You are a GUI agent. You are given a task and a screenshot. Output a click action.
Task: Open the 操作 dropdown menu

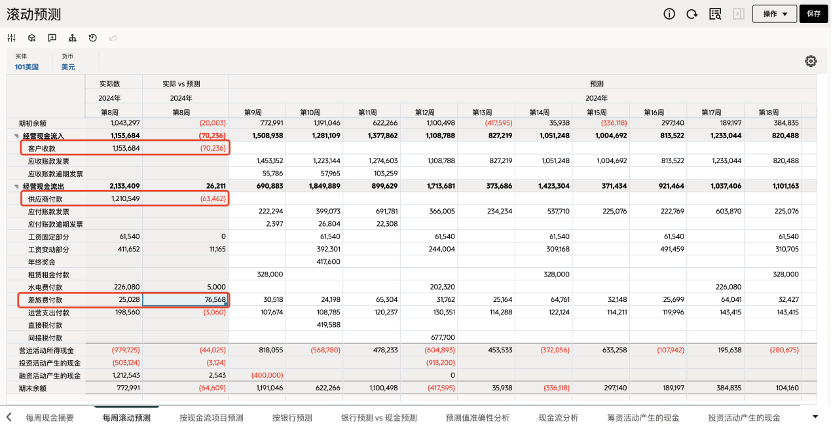[775, 14]
